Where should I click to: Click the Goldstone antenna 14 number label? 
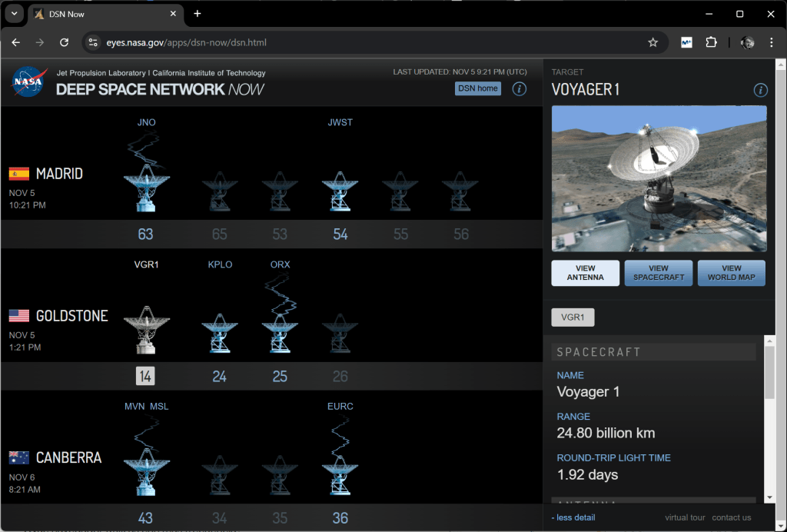146,376
